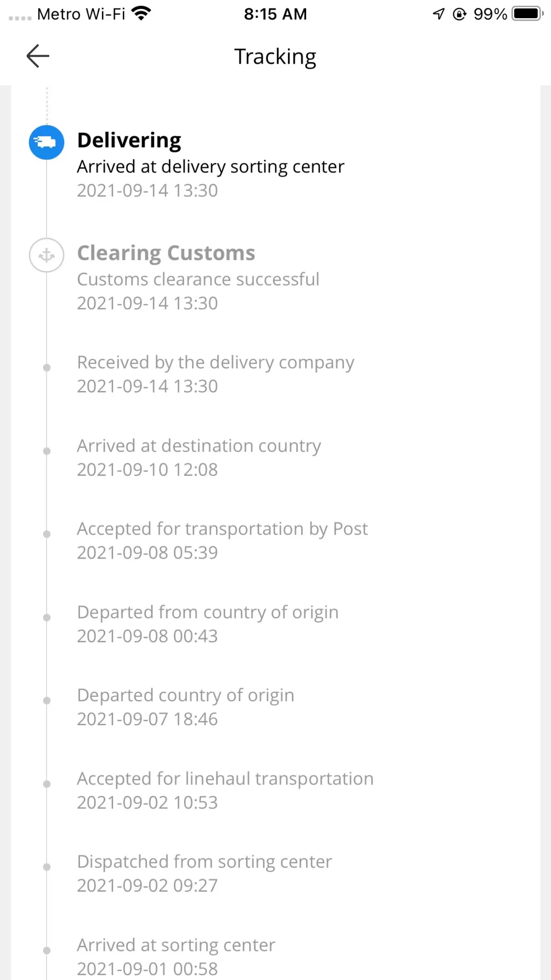Select the Clearing Customs heading
Viewport: 551px width, 980px height.
(x=166, y=253)
